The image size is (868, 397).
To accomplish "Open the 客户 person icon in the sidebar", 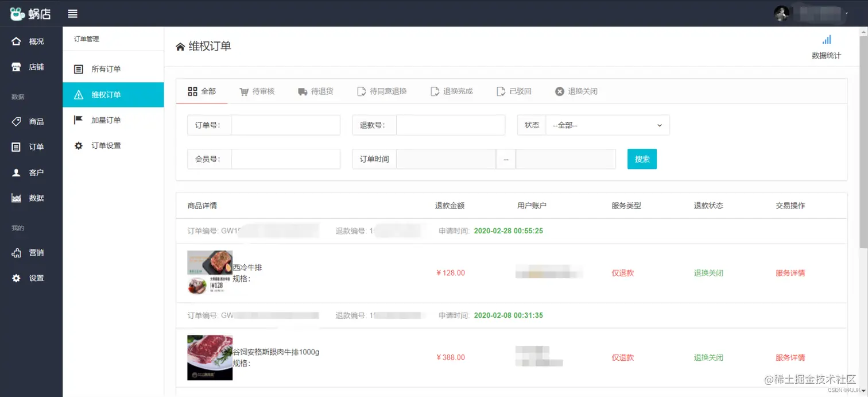I will tap(16, 172).
